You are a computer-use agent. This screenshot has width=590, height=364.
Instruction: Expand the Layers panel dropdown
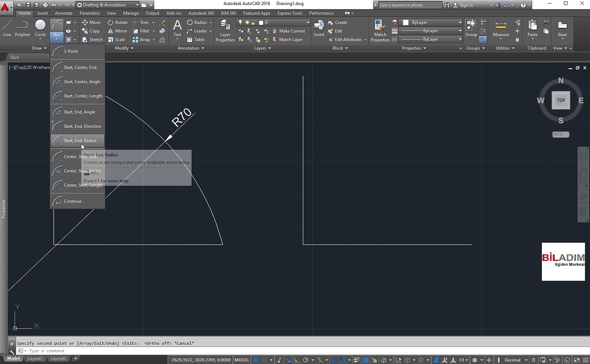pos(262,48)
